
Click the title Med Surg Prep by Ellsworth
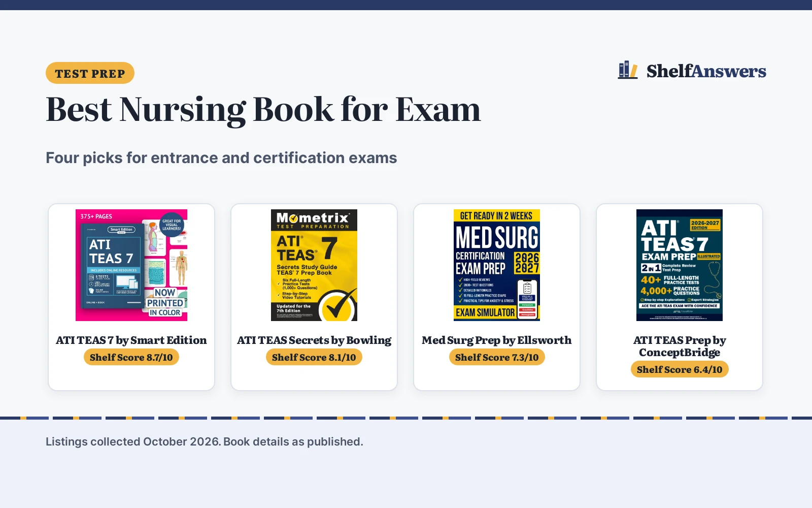click(x=497, y=340)
